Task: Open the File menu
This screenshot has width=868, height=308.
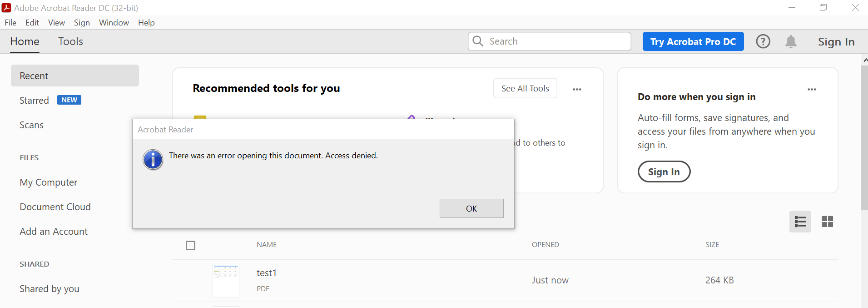Action: tap(10, 23)
